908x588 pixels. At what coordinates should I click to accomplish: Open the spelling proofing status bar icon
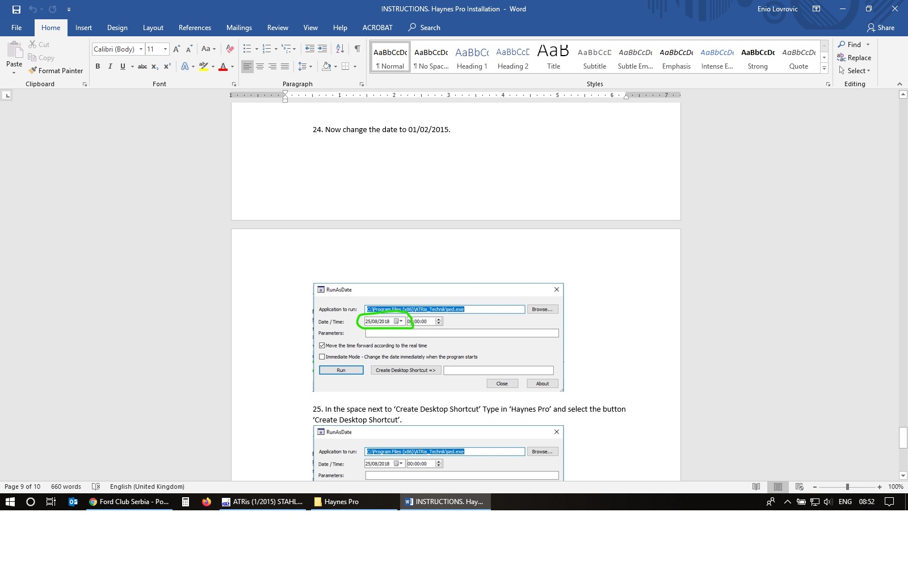96,487
